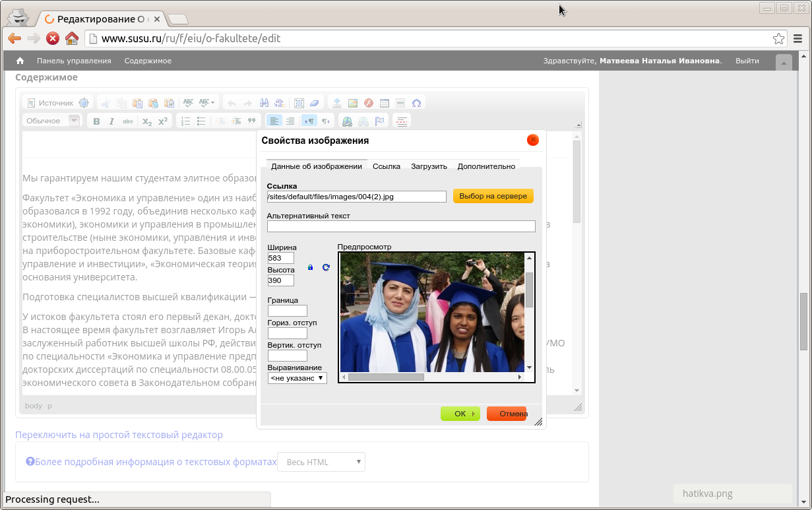Toggle Bold formatting in editor toolbar
Image resolution: width=812 pixels, height=510 pixels.
(96, 121)
